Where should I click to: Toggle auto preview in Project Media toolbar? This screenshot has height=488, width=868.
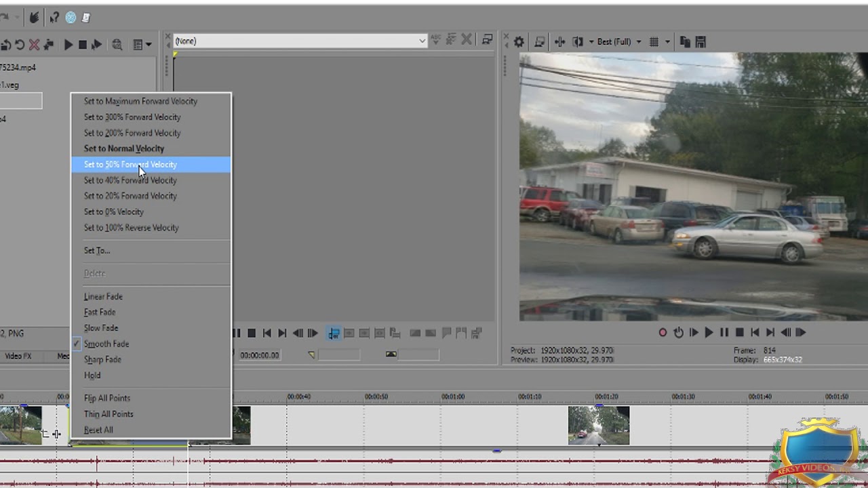[96, 45]
